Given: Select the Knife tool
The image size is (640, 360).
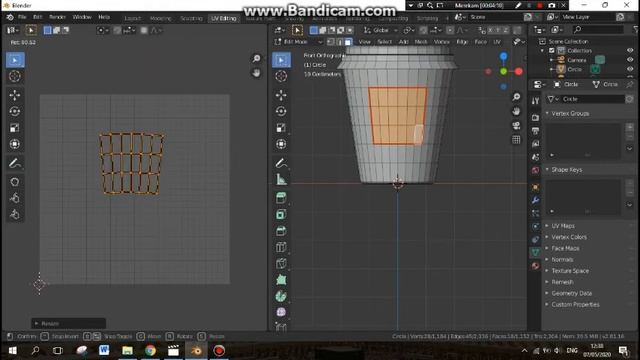Looking at the screenshot, I should point(281,263).
